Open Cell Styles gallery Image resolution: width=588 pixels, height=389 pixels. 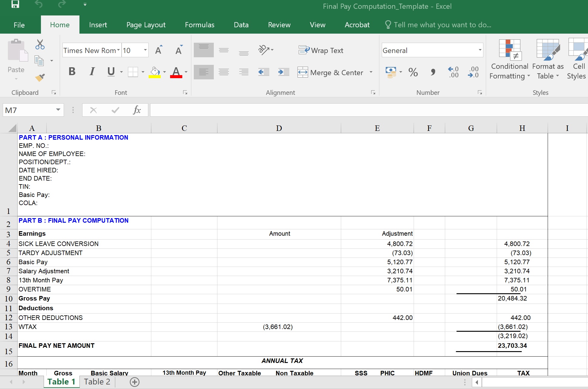[577, 60]
